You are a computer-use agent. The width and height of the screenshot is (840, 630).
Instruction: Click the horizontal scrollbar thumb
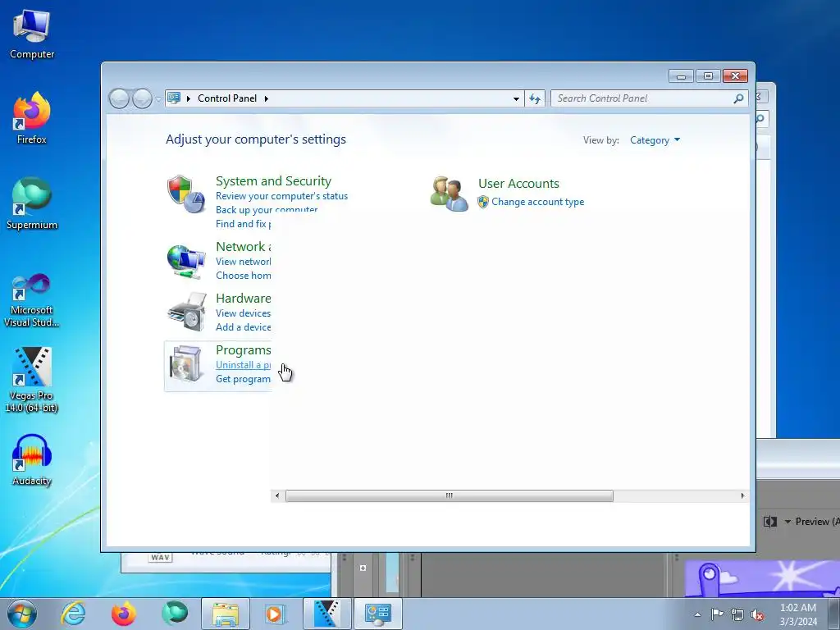point(449,496)
